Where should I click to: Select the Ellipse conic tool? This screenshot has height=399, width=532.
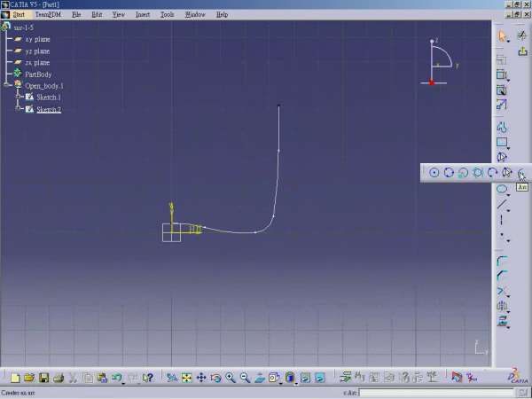point(502,189)
